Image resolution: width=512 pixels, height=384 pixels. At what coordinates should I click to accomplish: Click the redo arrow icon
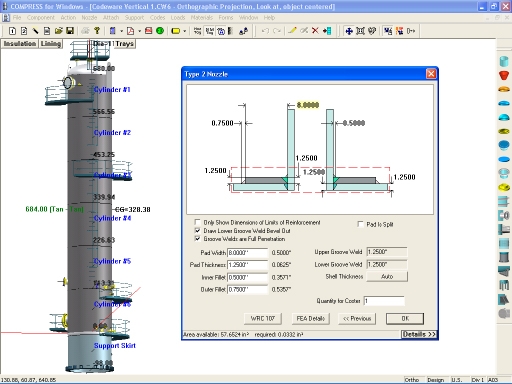pyautogui.click(x=277, y=31)
